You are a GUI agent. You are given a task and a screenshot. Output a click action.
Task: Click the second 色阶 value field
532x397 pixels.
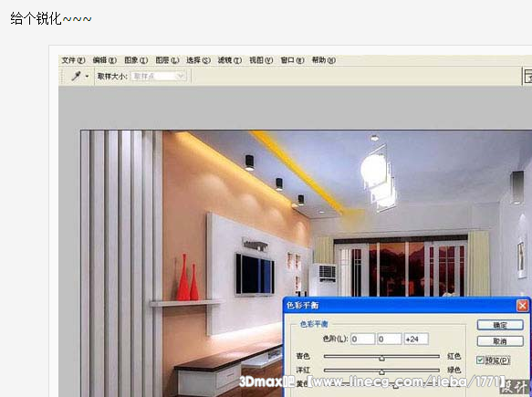389,339
